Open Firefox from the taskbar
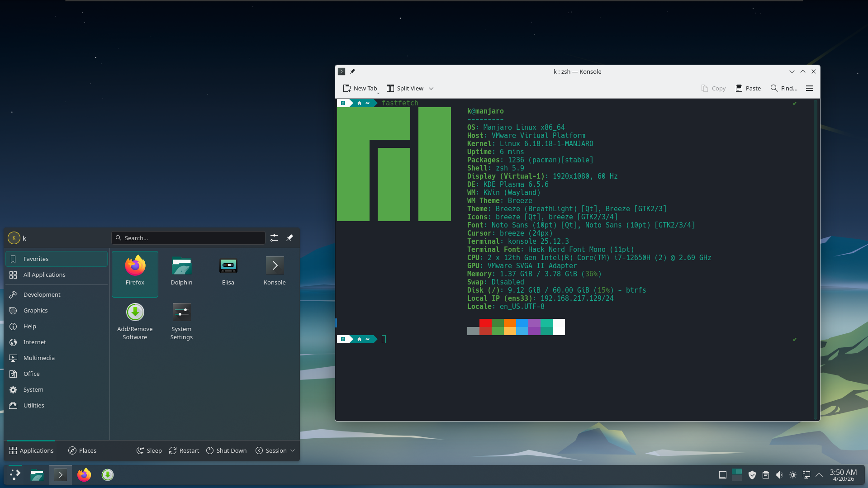Viewport: 868px width, 488px height. [84, 474]
